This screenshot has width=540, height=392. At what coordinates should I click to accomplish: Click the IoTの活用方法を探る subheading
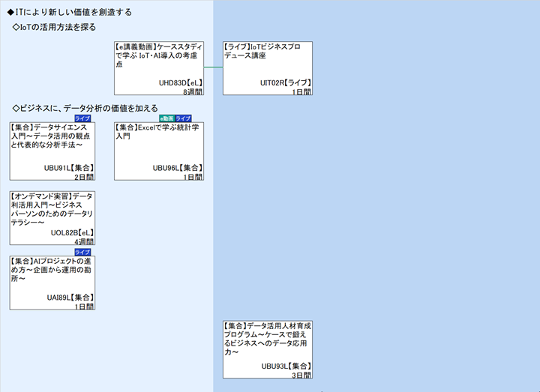[55, 27]
